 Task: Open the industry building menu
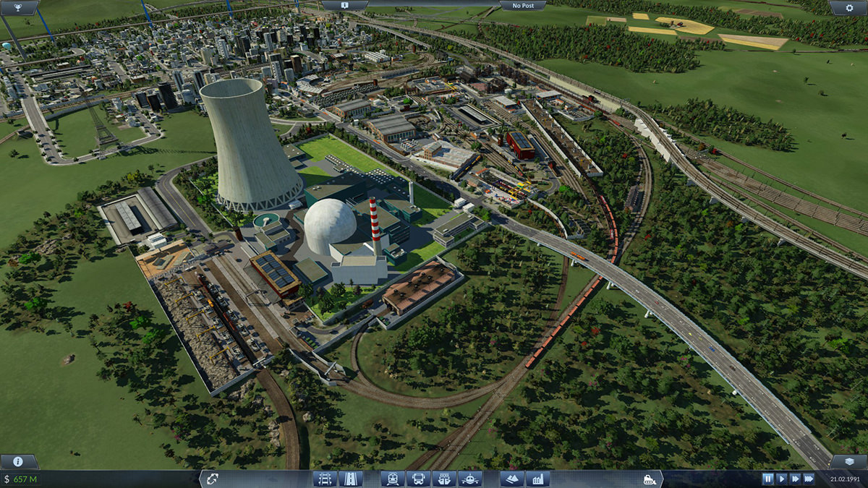[x=537, y=479]
